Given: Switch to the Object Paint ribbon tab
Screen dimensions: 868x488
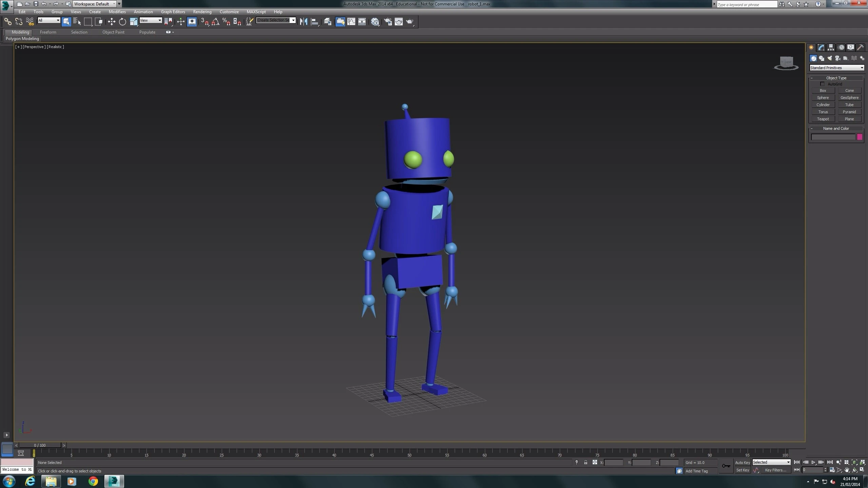Looking at the screenshot, I should [113, 32].
